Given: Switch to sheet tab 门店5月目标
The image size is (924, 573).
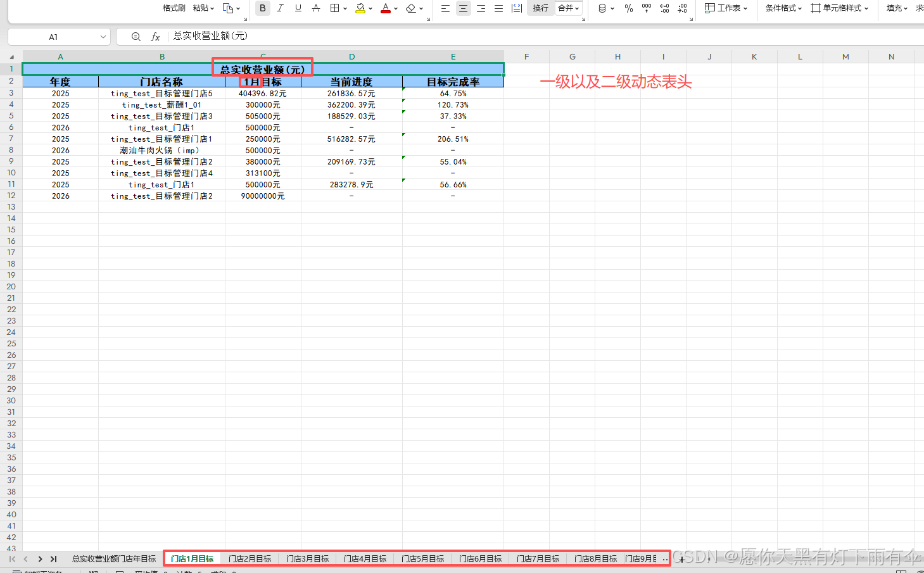Looking at the screenshot, I should pos(422,559).
